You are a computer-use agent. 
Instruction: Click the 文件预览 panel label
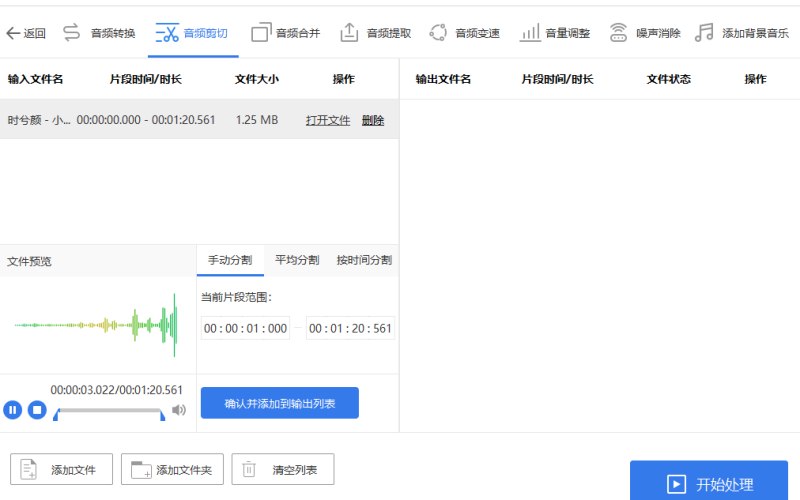tap(29, 261)
